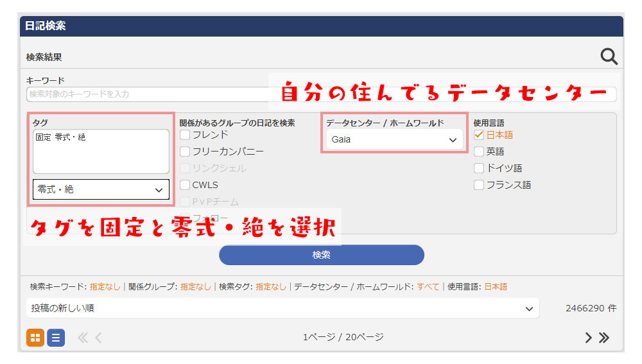Jump to first page double arrow
The height and width of the screenshot is (364, 642).
tap(83, 338)
